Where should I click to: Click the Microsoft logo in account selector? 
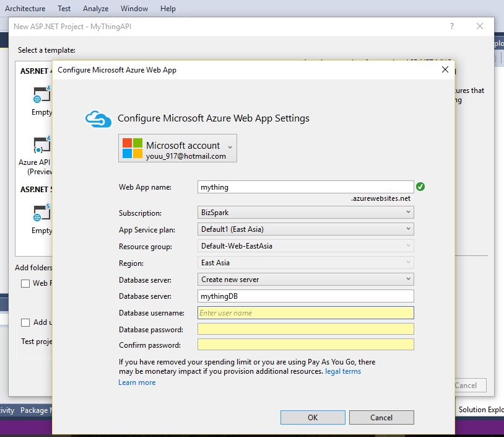[x=132, y=148]
